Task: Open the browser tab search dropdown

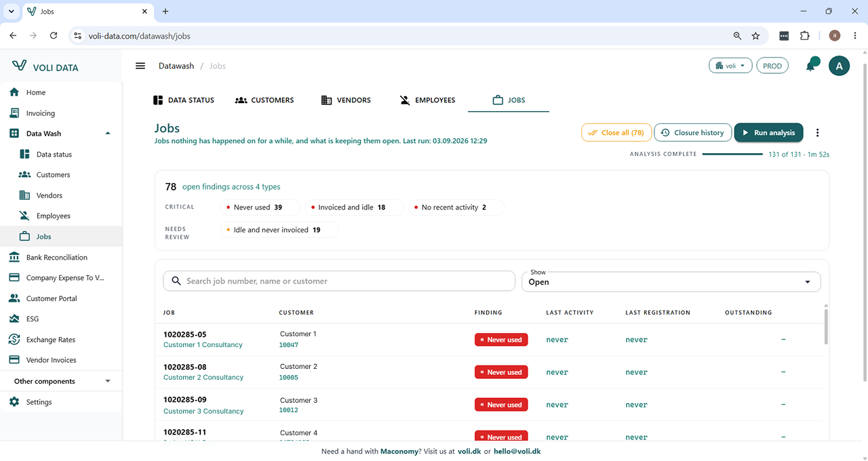Action: (12, 12)
